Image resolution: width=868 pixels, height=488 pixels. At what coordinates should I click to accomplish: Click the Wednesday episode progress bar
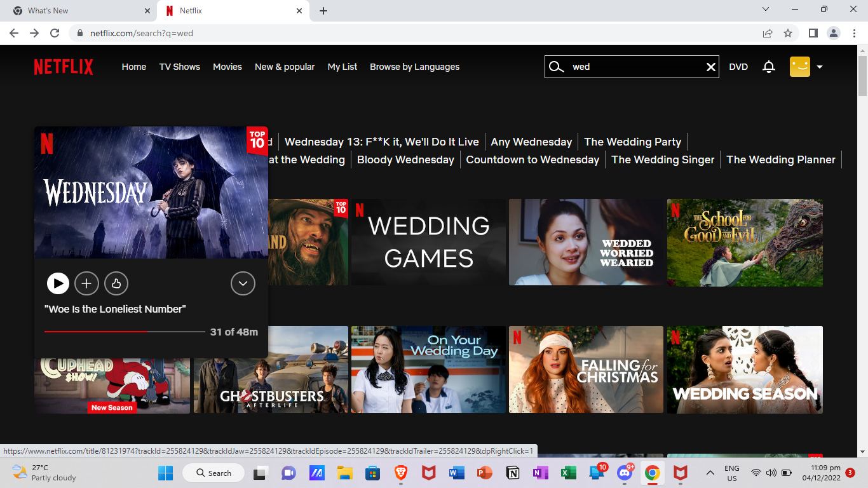[125, 332]
